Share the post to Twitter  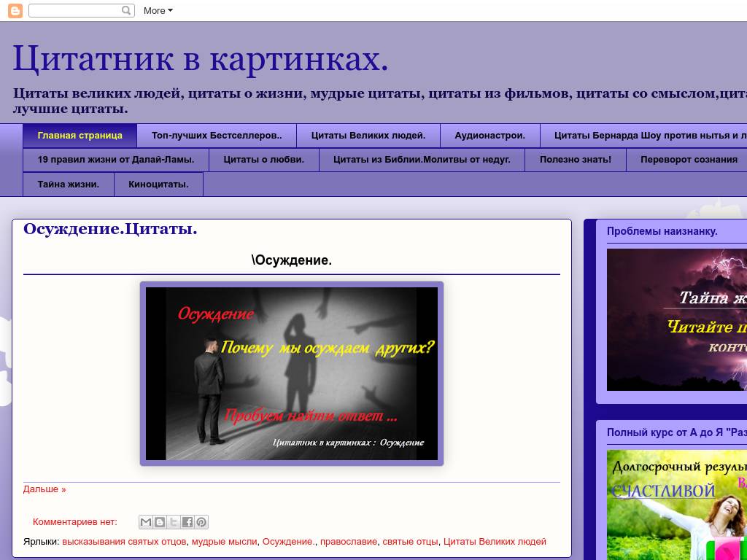(x=173, y=522)
